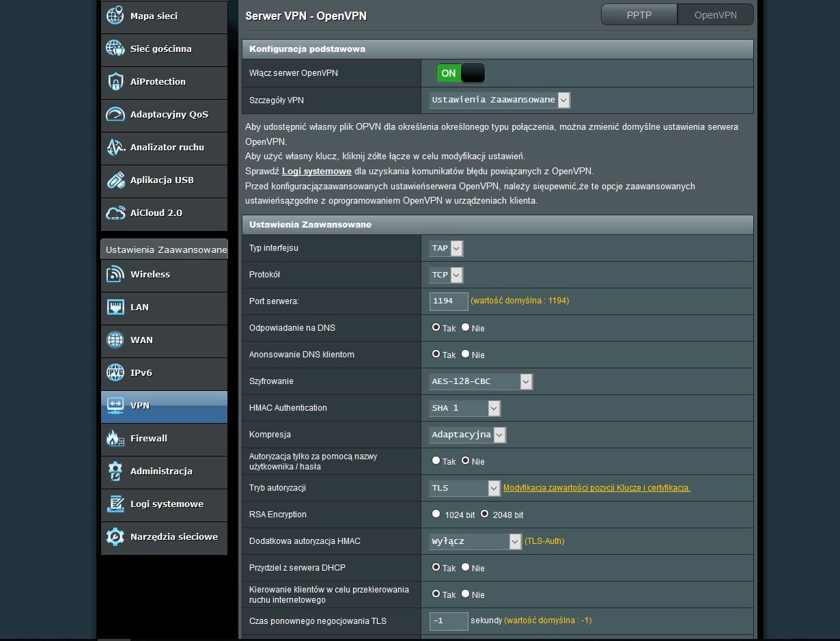The image size is (840, 641).
Task: Open Szyfrowanie AES-128-CBC dropdown
Action: (x=481, y=381)
